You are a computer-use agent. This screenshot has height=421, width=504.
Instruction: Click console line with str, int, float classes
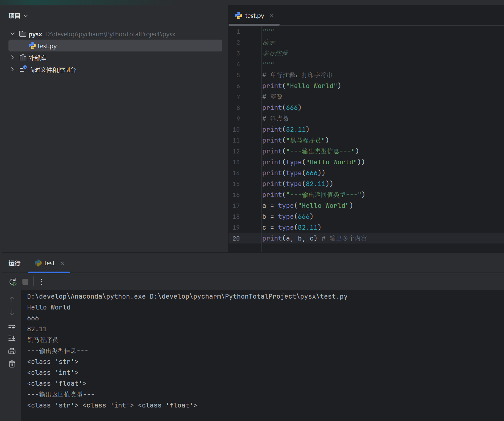(112, 405)
